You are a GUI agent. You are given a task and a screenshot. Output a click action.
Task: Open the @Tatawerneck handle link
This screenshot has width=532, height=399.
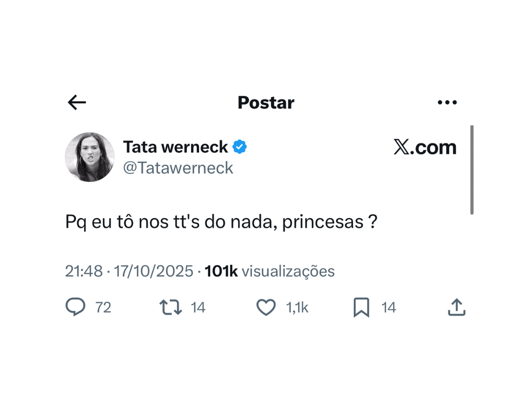click(178, 168)
